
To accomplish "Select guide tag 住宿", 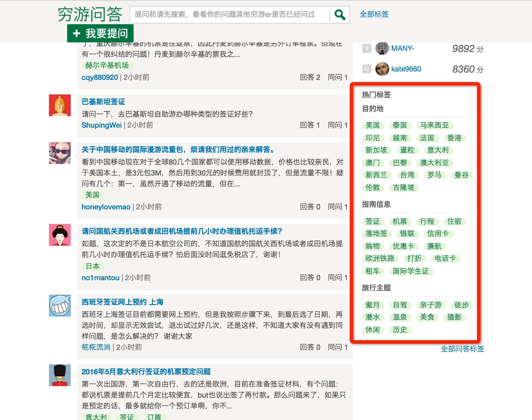I will (454, 221).
